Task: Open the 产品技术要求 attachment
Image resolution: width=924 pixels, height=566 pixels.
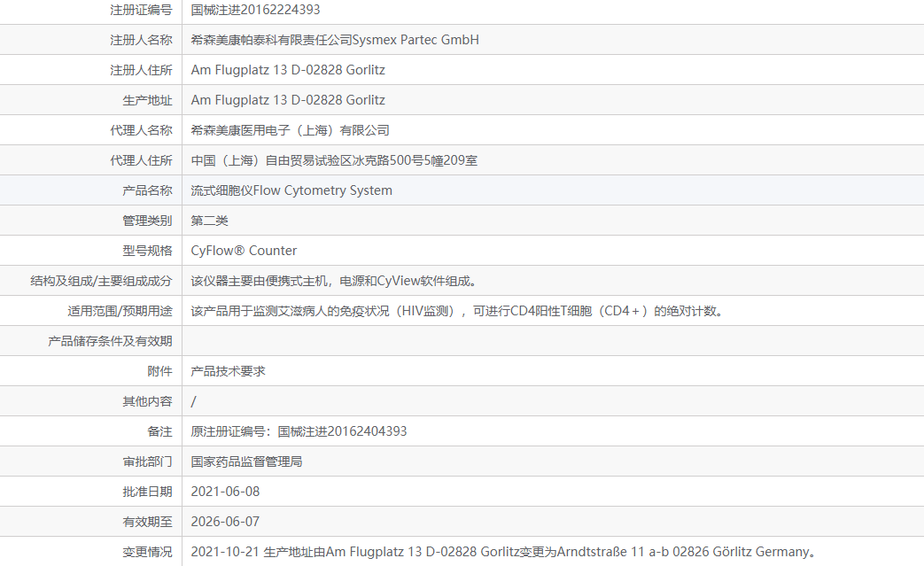Action: click(x=228, y=371)
